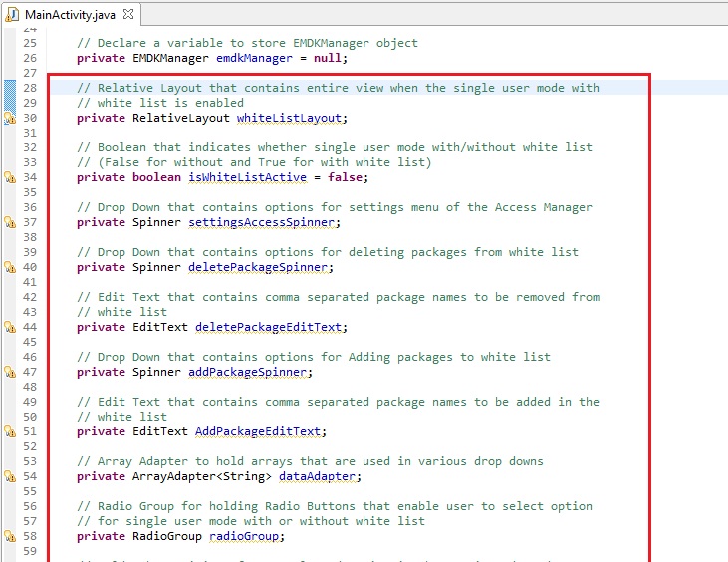Place cursor on whiteListLayout variable name
728x562 pixels.
pyautogui.click(x=289, y=118)
